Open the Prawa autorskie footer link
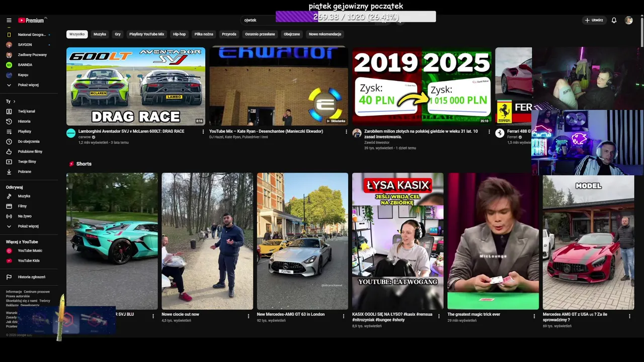The width and height of the screenshot is (644, 362). 18,296
